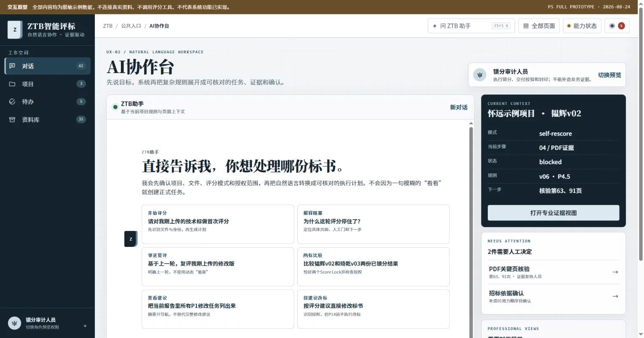The image size is (644, 338).
Task: Click the 审 avatar in role preview card
Action: [x=480, y=75]
